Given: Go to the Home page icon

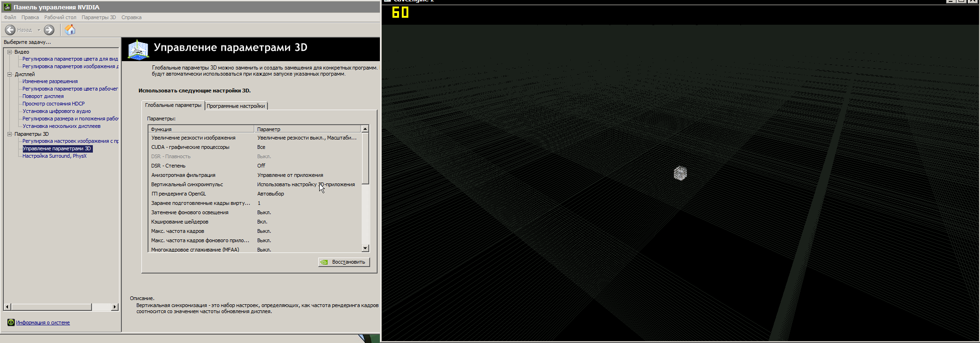Looking at the screenshot, I should tap(70, 30).
